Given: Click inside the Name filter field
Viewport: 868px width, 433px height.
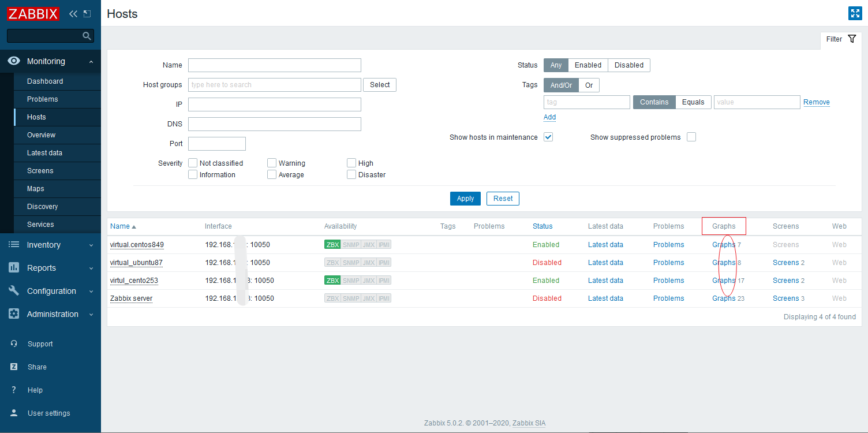Looking at the screenshot, I should tap(274, 65).
